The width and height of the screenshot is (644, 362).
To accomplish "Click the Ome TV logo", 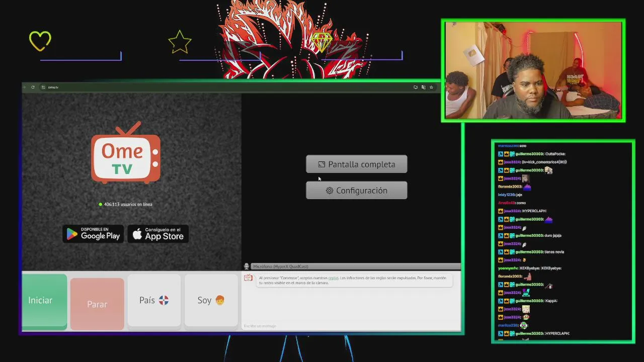I will point(126,153).
